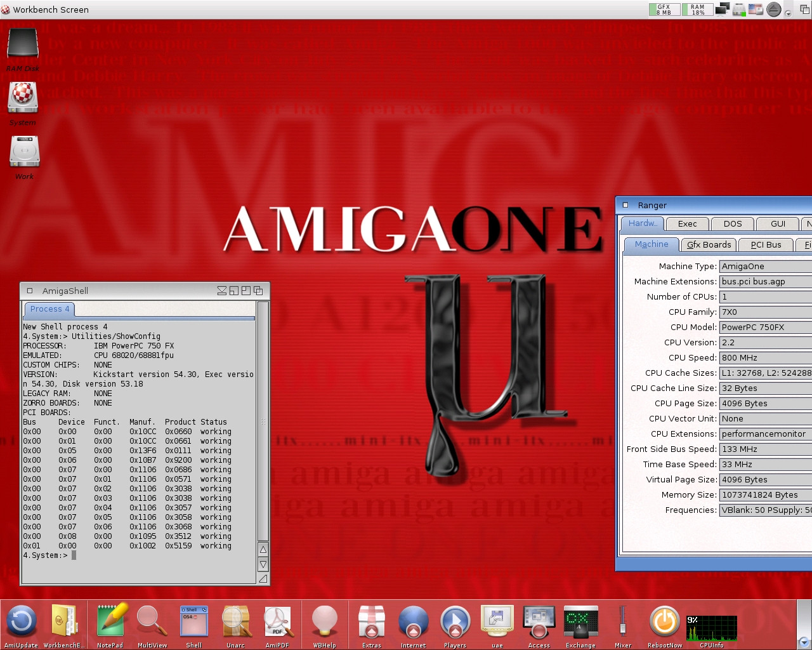Open the CPUInfo graph docky

(x=712, y=627)
